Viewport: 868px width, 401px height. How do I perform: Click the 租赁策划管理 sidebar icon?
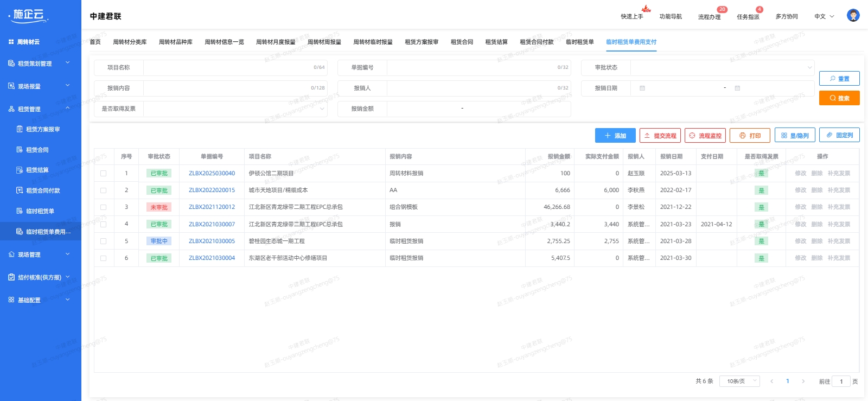point(11,63)
